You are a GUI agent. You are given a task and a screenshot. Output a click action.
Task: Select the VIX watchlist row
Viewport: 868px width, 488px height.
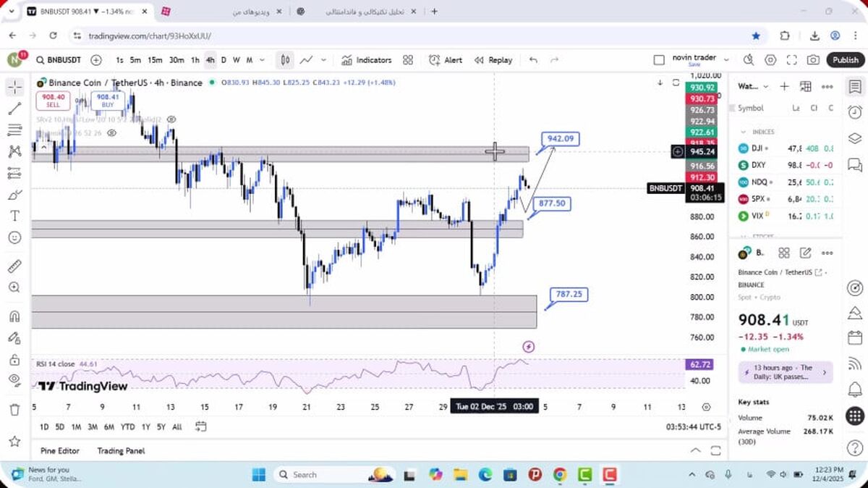pos(786,216)
